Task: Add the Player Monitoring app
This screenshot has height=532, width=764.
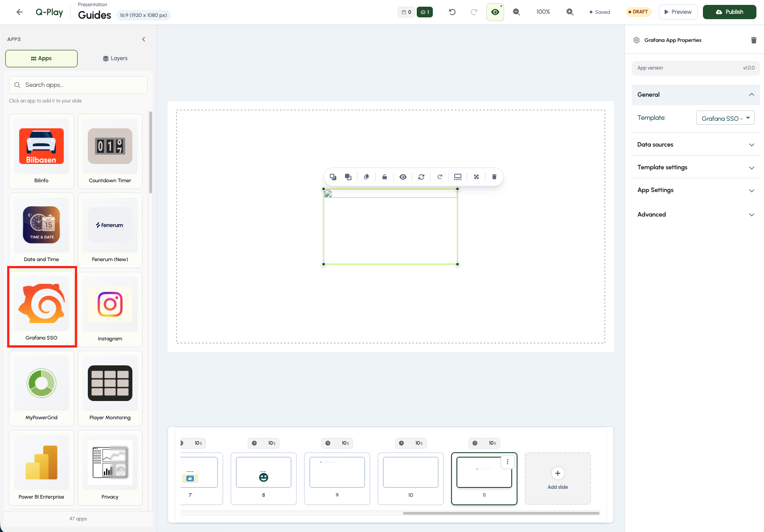Action: coord(110,388)
